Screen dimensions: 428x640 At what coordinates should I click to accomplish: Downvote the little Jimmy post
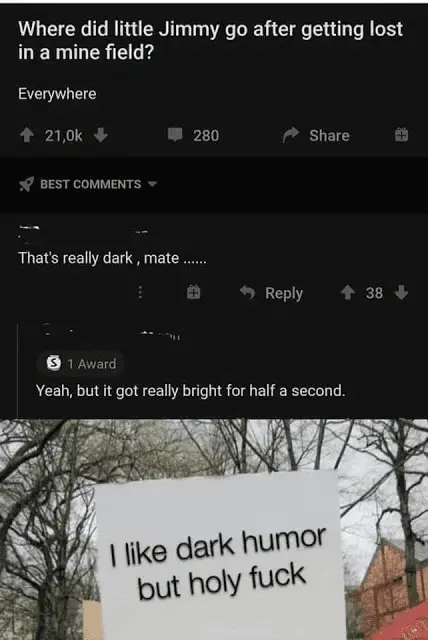click(101, 135)
